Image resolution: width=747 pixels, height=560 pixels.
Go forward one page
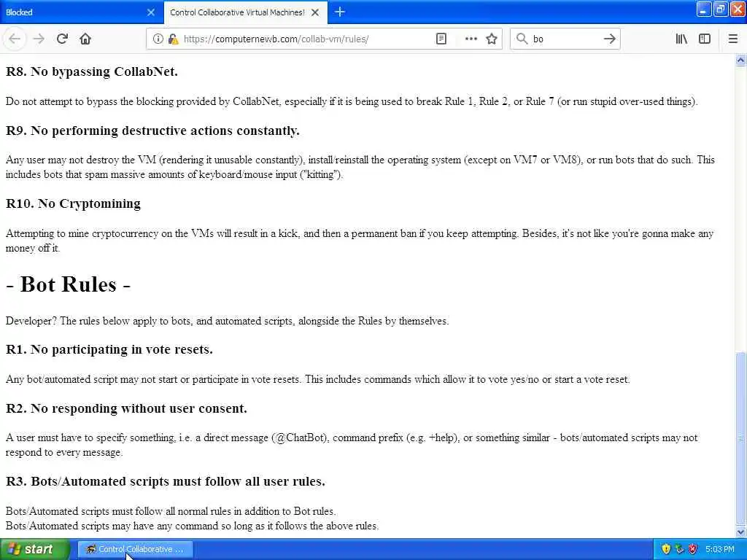(x=39, y=39)
